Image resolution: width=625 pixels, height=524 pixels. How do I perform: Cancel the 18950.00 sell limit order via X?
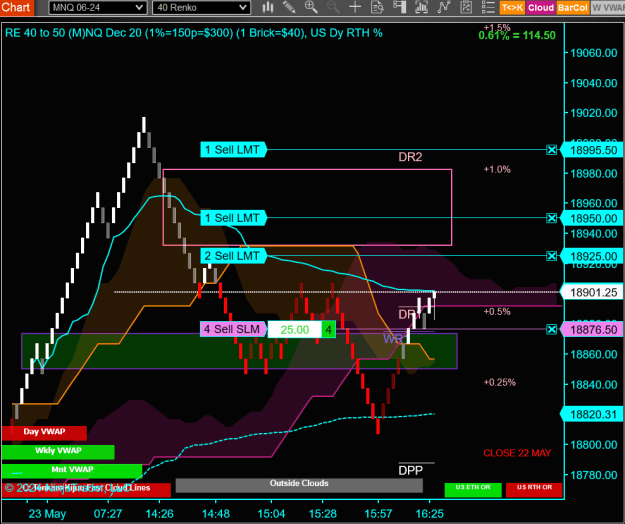click(552, 218)
